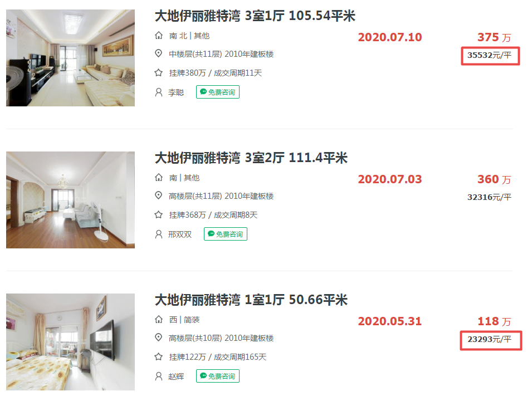Image resolution: width=532 pixels, height=401 pixels.
Task: Open 免费咨询 chat for agent 邢双双
Action: point(225,234)
